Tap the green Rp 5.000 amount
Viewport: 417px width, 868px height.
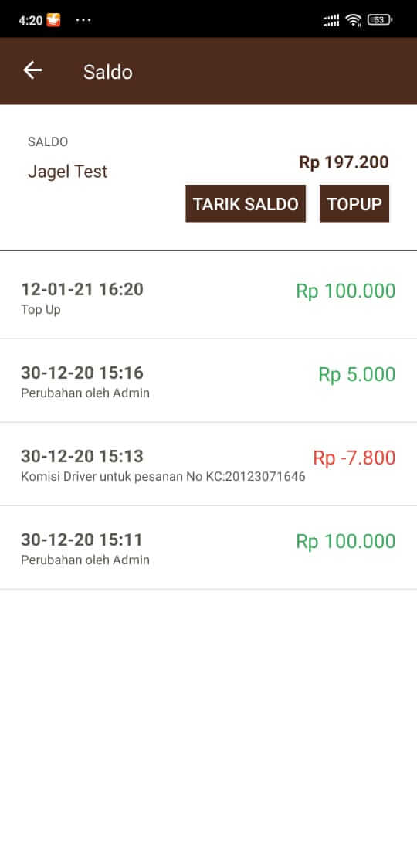click(x=358, y=374)
